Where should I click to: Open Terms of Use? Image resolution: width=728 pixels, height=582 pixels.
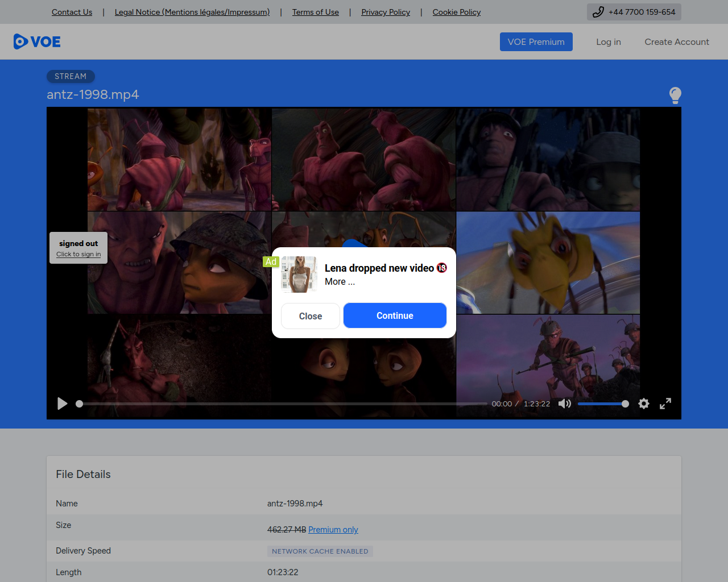316,12
